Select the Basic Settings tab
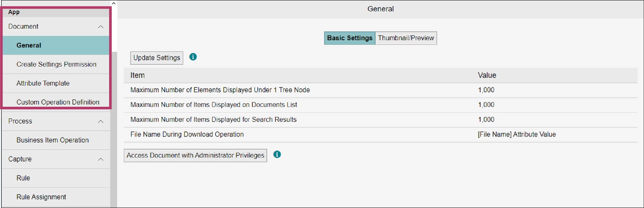The width and height of the screenshot is (644, 208). tap(350, 38)
